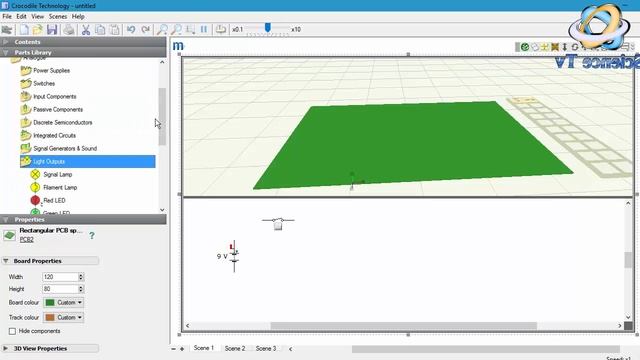Click the brown Track colour swatch
The height and width of the screenshot is (360, 640).
50,317
